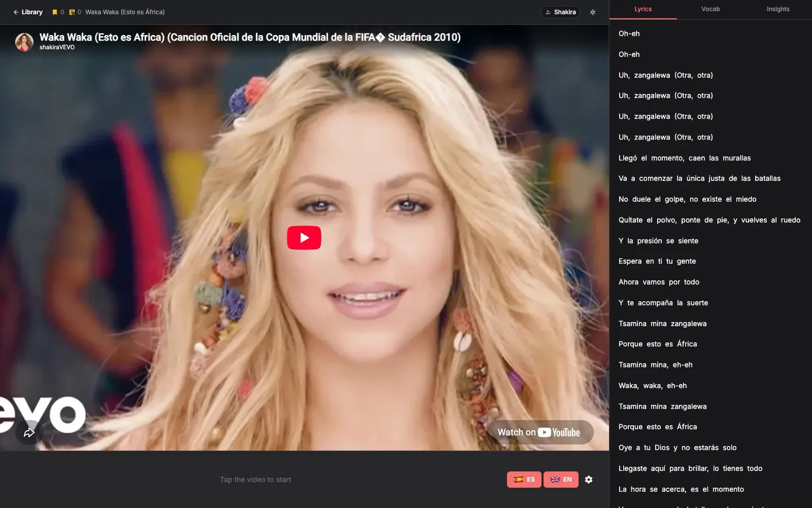
Task: Click the shakiraVEVO channel avatar
Action: coord(24,42)
